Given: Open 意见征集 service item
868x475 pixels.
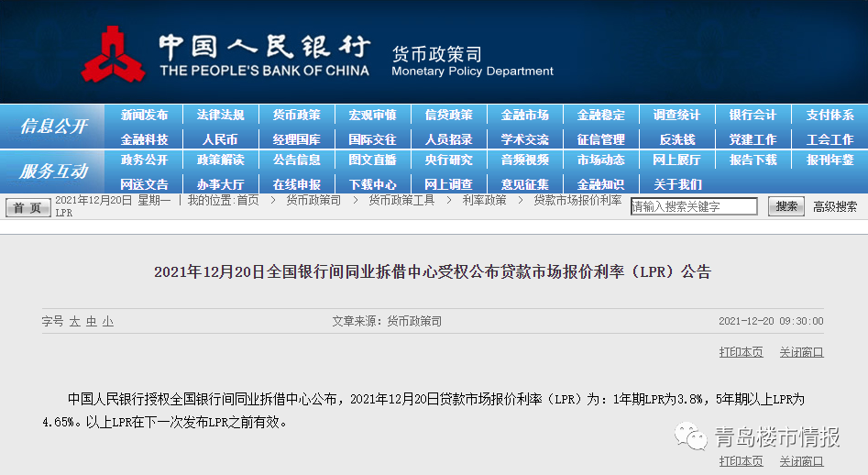Looking at the screenshot, I should point(525,184).
